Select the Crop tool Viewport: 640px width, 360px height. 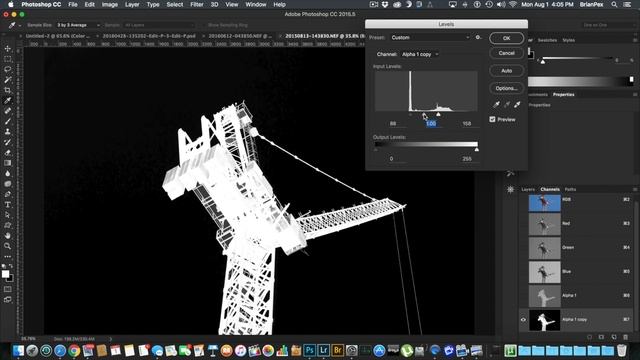pos(8,90)
